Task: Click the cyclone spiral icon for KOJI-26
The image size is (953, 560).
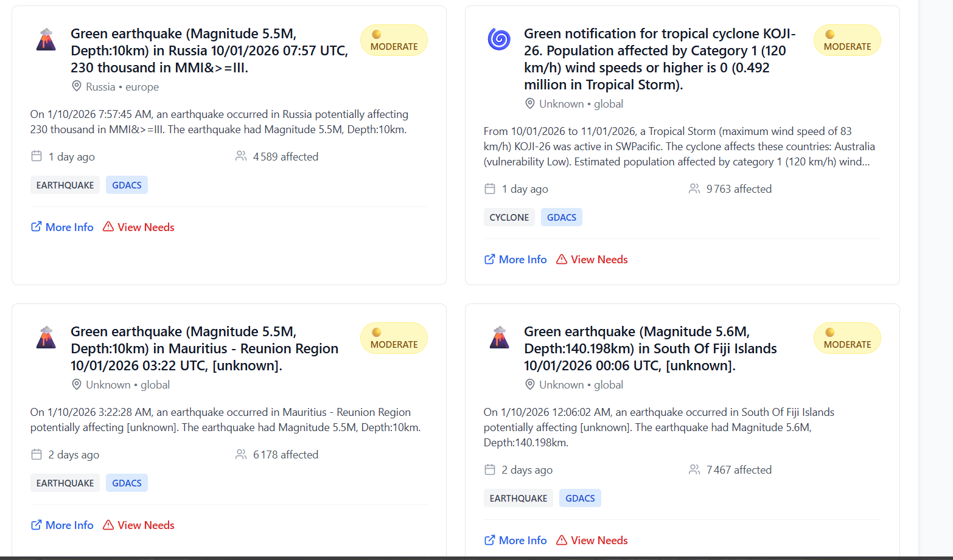Action: pyautogui.click(x=499, y=38)
